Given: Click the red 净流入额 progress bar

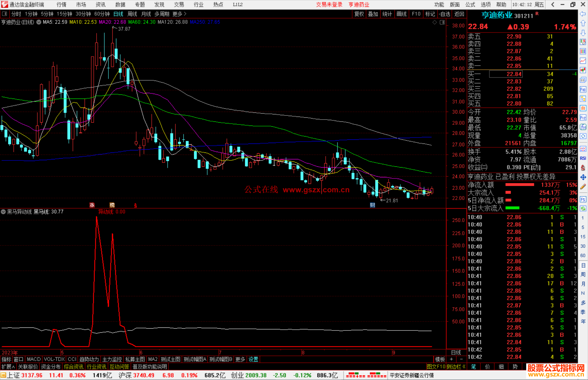Looking at the screenshot, I should 519,185.
